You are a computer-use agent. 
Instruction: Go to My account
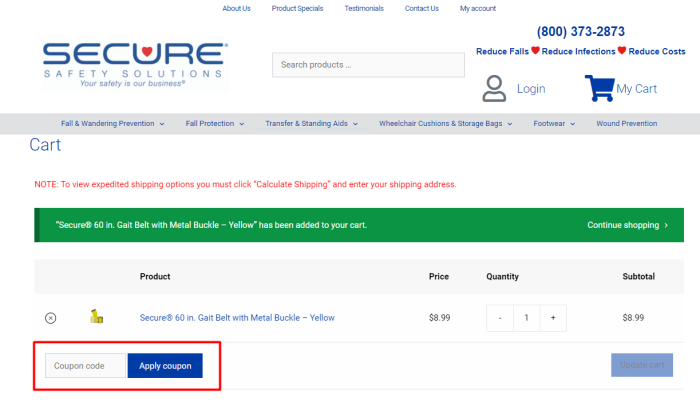point(478,8)
